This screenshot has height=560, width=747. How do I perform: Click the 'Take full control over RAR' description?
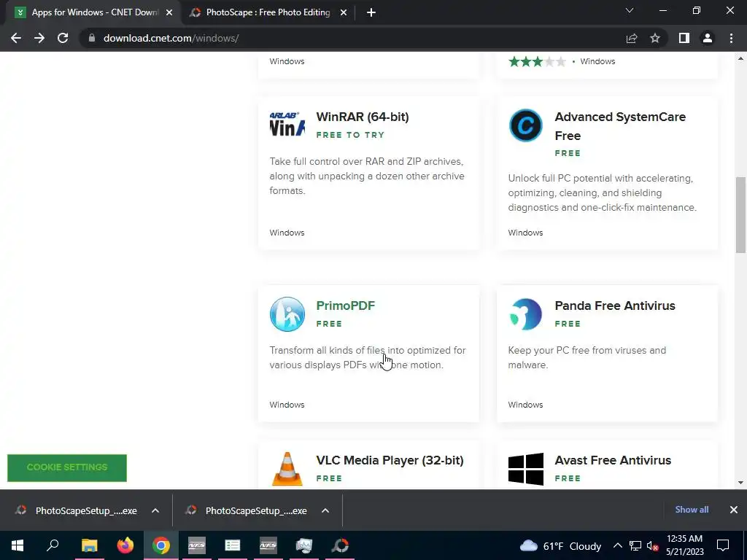click(367, 176)
